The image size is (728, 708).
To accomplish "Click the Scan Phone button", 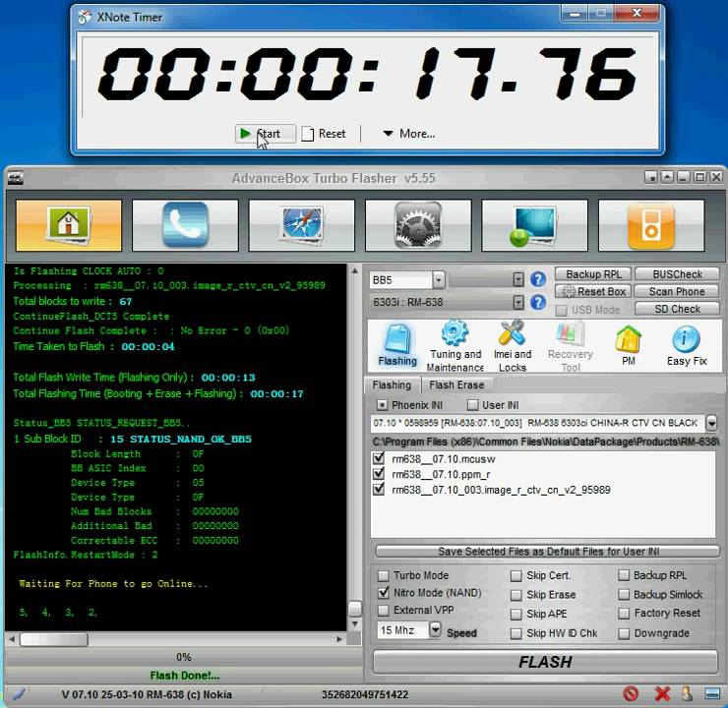I will (678, 291).
